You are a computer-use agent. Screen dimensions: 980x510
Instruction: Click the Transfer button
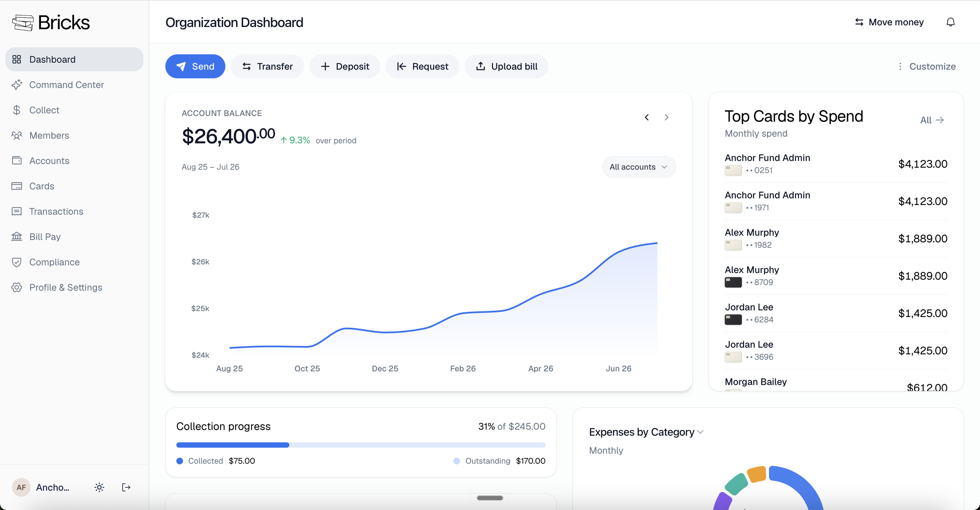[267, 66]
